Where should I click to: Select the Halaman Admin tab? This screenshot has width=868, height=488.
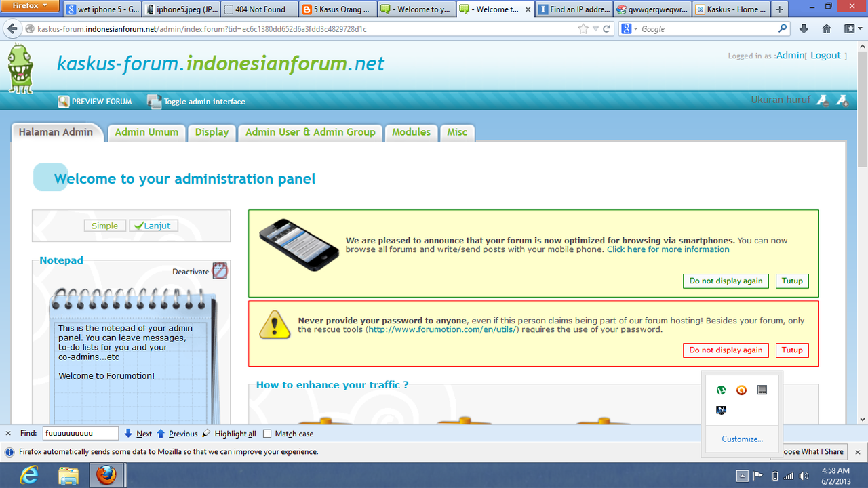(x=57, y=132)
